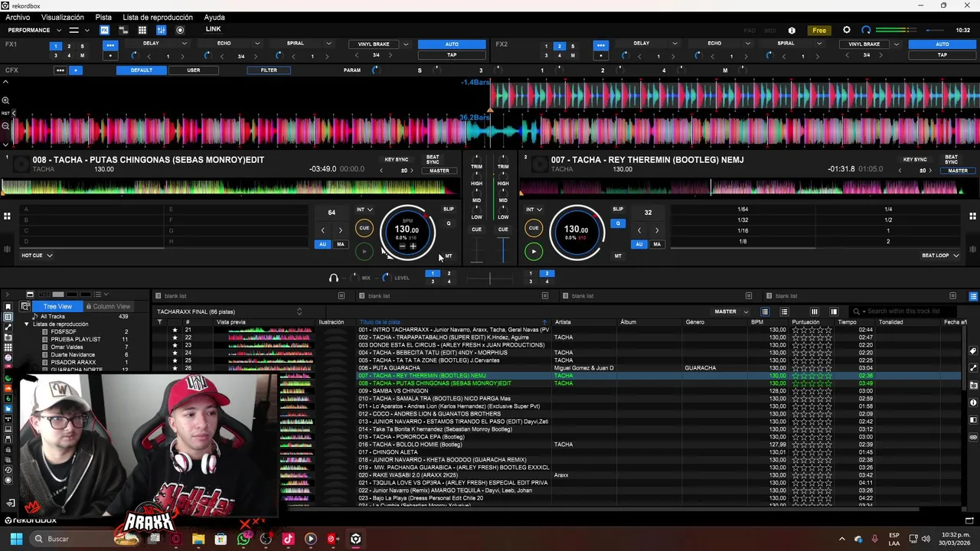The height and width of the screenshot is (551, 980).
Task: Toggle AU auto loop on deck 2
Action: tap(639, 244)
